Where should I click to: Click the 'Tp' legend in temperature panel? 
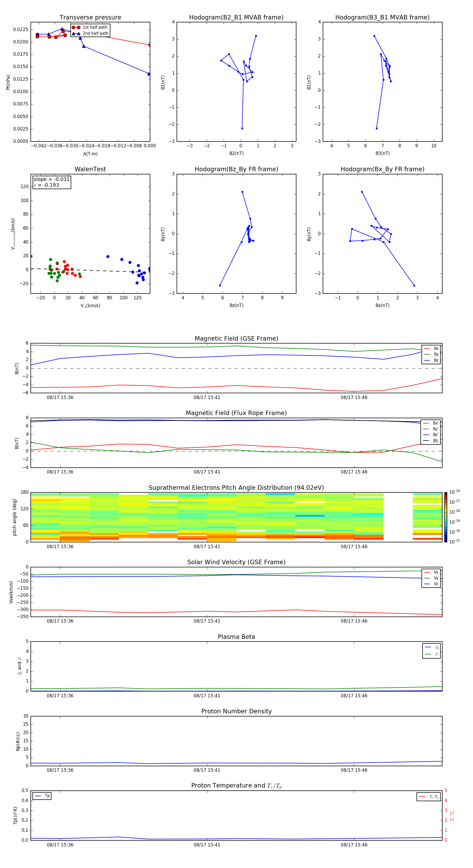42,796
